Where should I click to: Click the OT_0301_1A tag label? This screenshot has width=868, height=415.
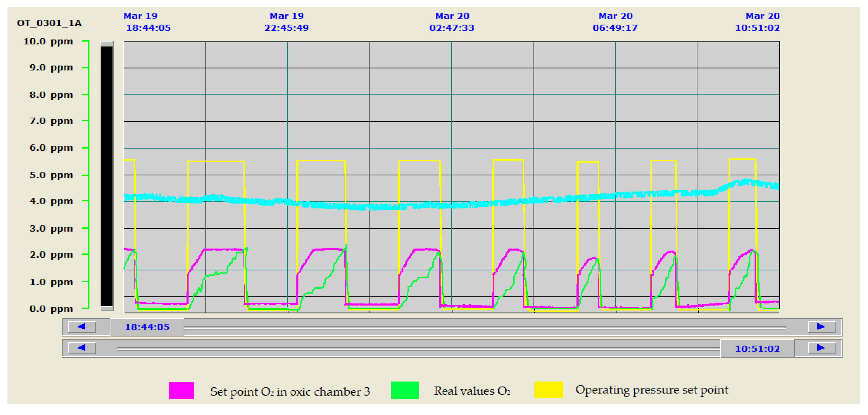click(49, 23)
